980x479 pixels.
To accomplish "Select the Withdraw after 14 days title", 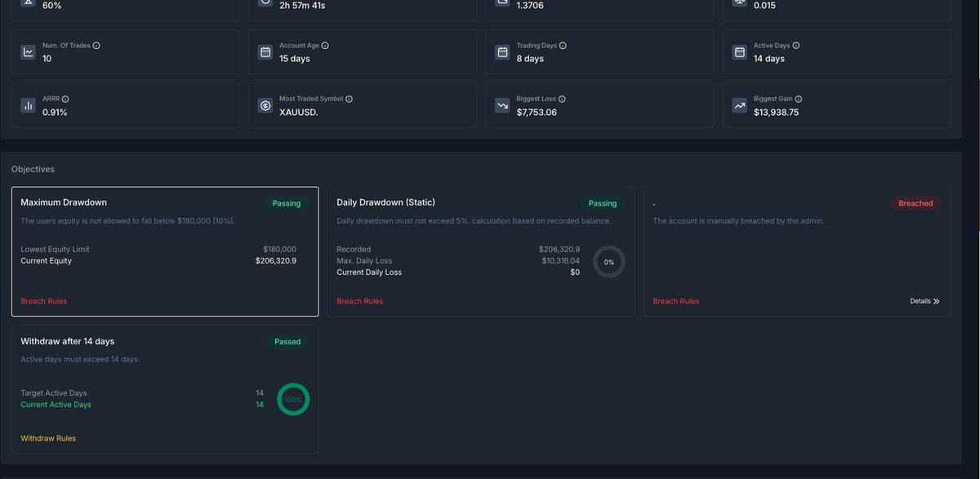I will coord(68,341).
